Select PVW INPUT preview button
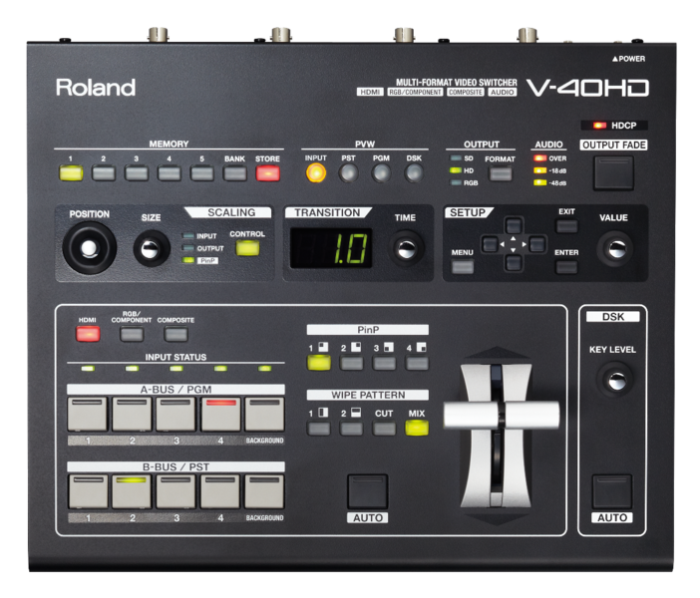 pos(316,172)
